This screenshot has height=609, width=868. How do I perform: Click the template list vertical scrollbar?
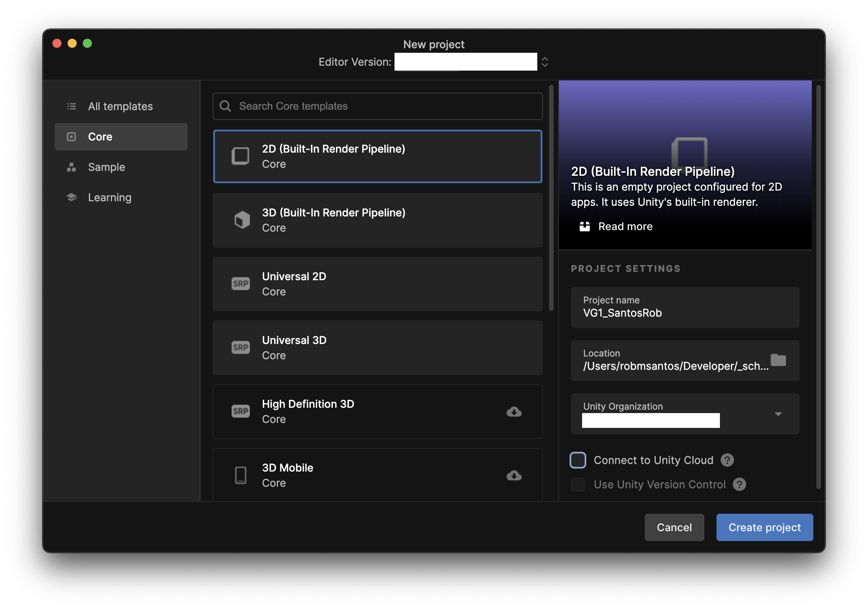point(551,197)
